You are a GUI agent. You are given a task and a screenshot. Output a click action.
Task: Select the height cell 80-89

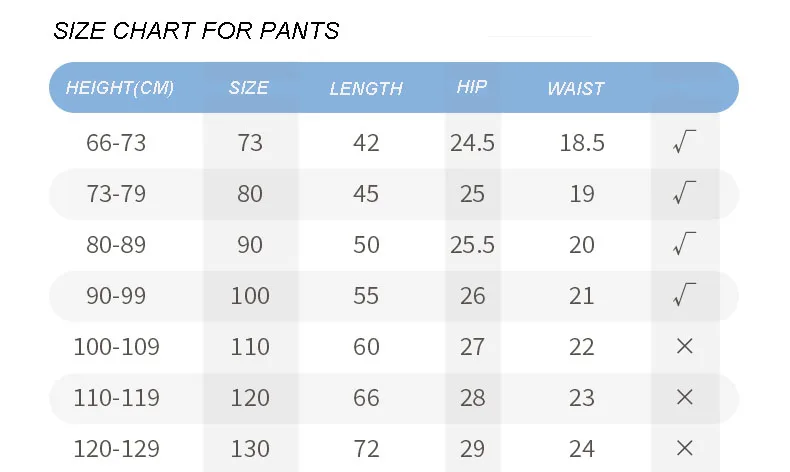coord(116,245)
